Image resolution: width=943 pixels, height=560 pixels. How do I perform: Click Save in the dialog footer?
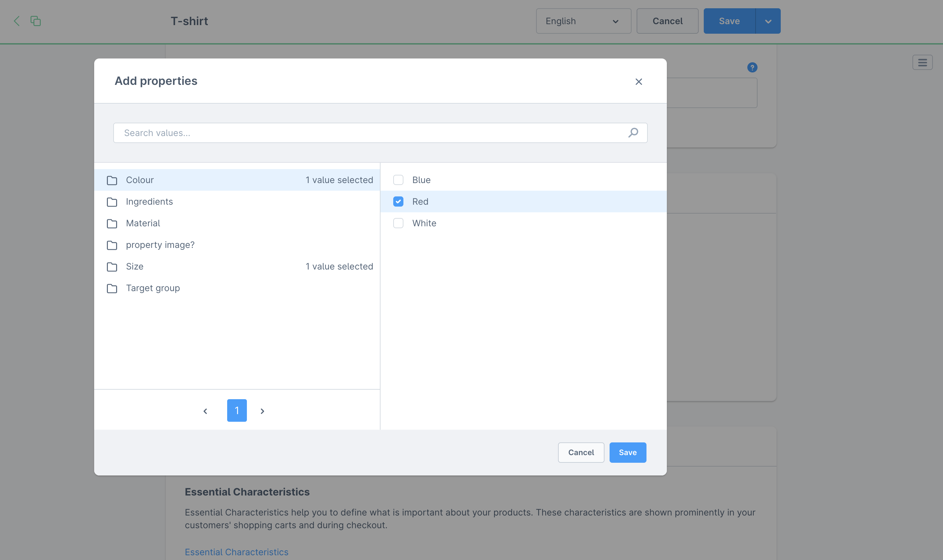point(627,452)
